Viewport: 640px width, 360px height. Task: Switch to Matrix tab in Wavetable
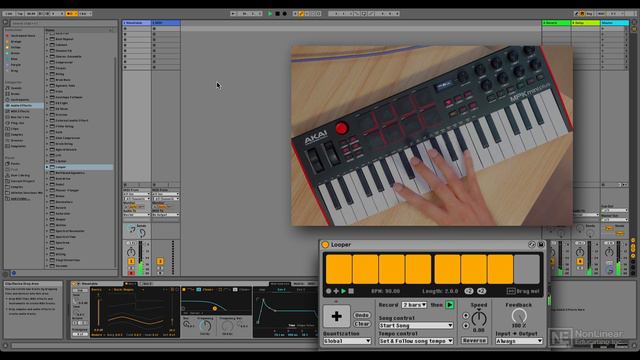(x=298, y=284)
